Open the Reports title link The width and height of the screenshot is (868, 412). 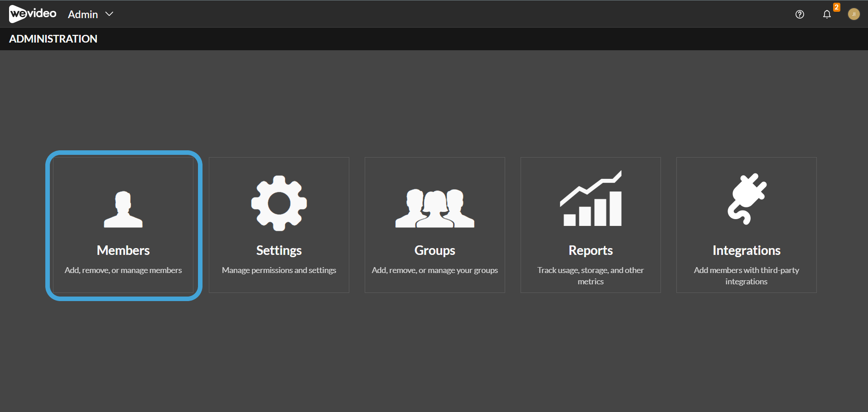click(591, 251)
